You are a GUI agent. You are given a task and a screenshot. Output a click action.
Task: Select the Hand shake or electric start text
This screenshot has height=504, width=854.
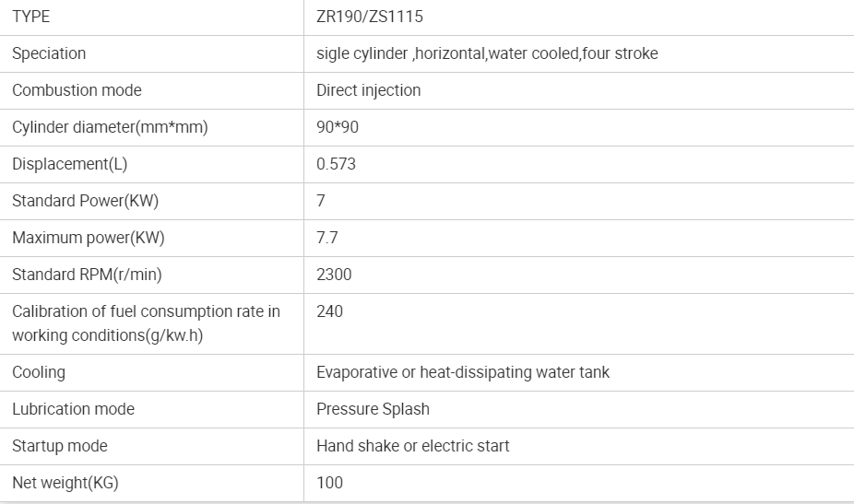click(x=413, y=446)
